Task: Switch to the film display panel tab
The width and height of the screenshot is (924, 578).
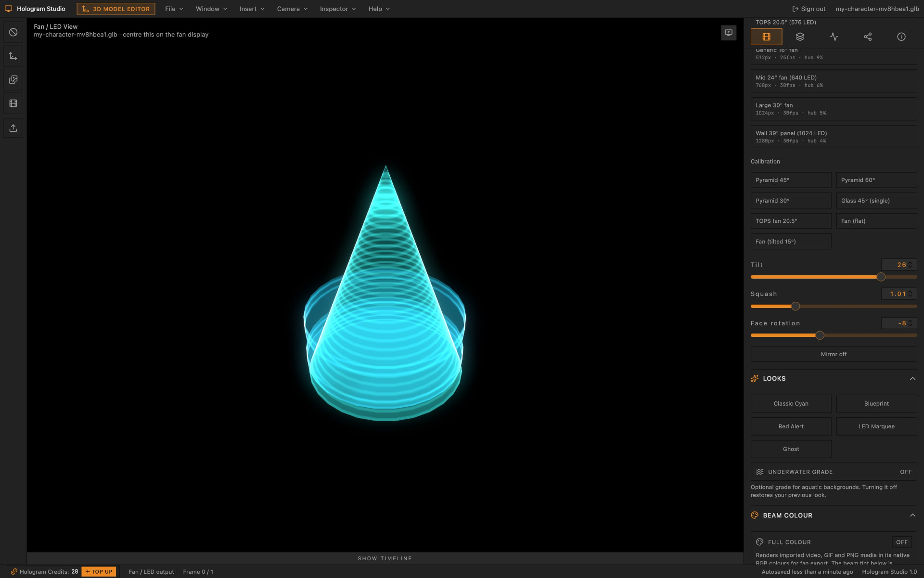Action: coord(766,37)
